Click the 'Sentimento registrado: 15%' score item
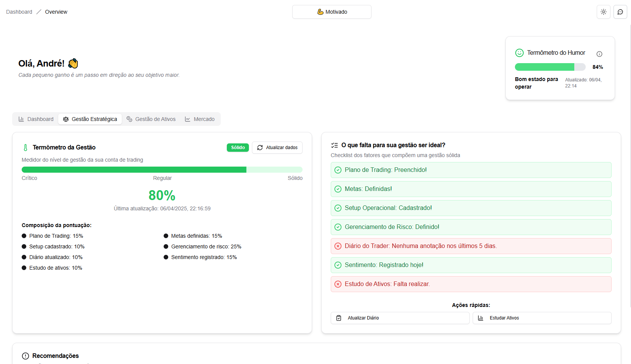The width and height of the screenshot is (631, 364). click(x=200, y=257)
